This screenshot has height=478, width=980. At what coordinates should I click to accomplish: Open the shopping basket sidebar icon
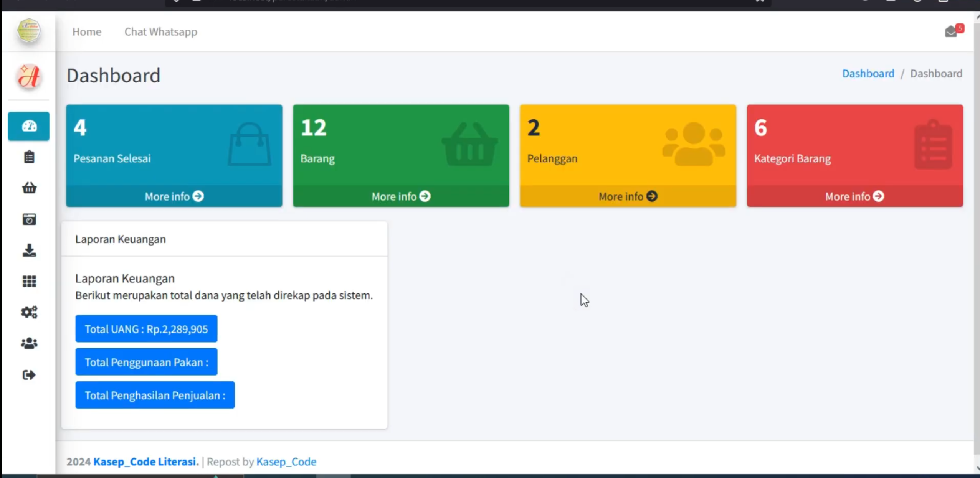click(29, 188)
